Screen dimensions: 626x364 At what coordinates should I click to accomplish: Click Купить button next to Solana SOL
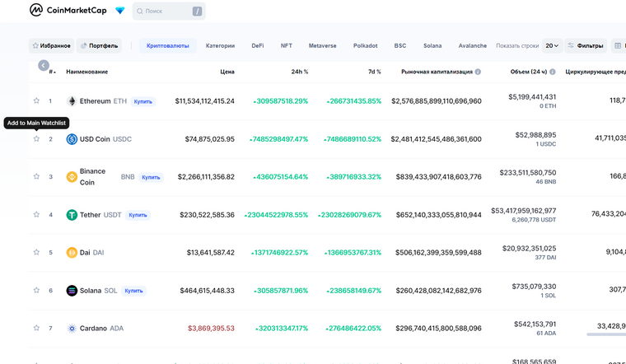pos(133,291)
